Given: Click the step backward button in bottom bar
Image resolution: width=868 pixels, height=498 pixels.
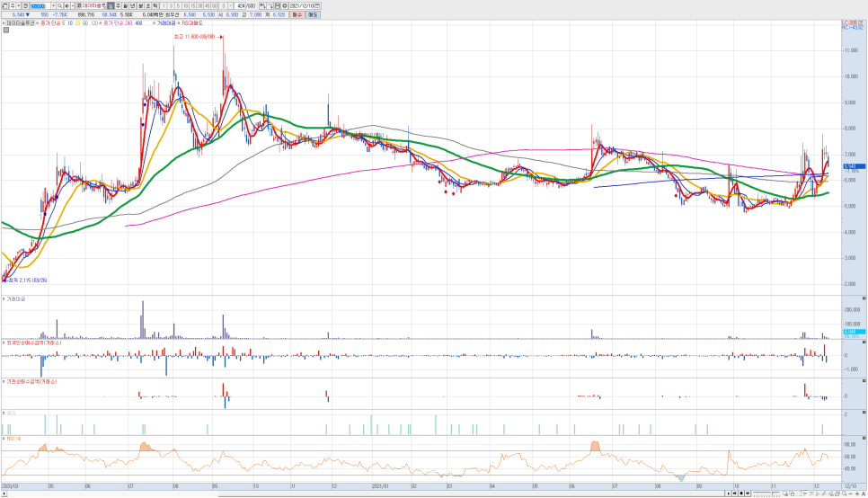Looking at the screenshot, I should coord(735,494).
